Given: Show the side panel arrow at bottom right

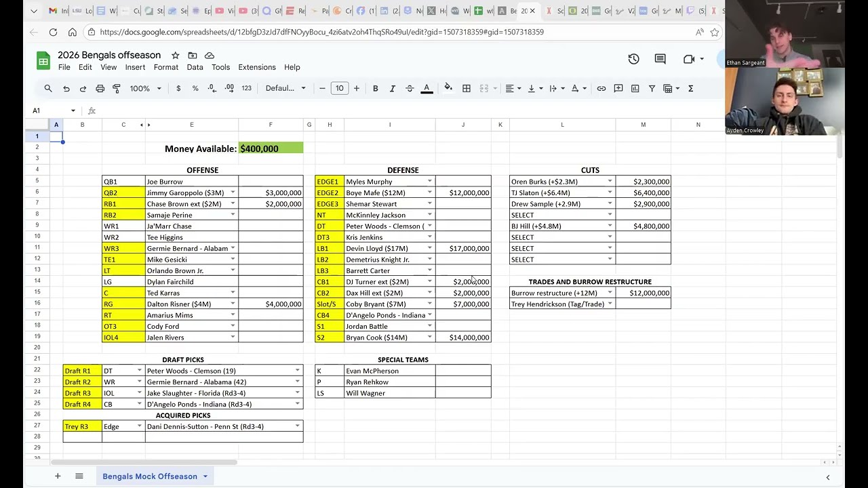Looking at the screenshot, I should point(827,477).
